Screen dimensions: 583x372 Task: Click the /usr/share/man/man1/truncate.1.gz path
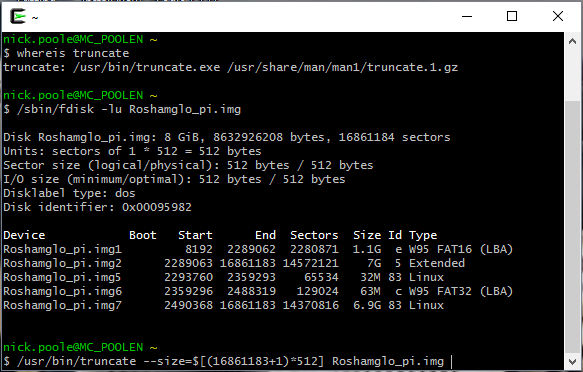[x=342, y=67]
